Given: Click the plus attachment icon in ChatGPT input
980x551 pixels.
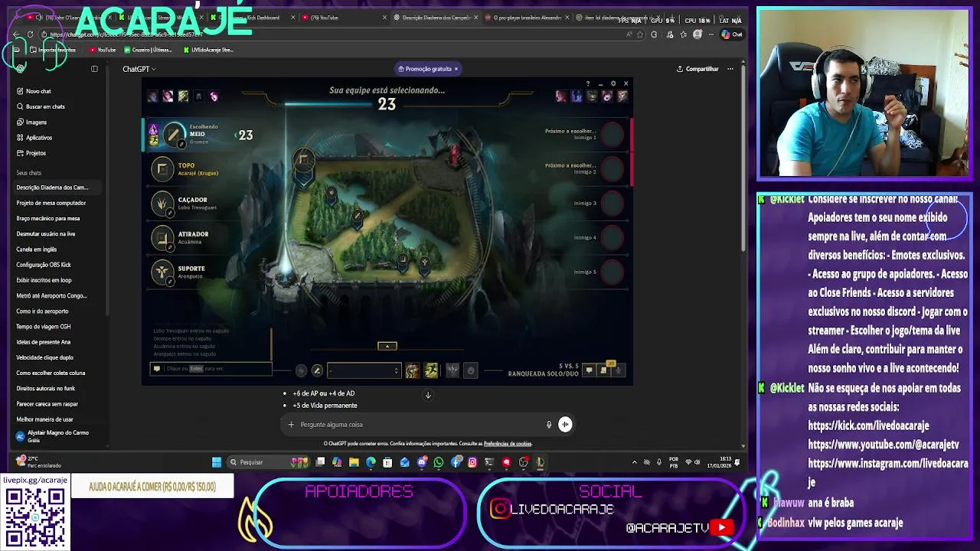Looking at the screenshot, I should tap(291, 425).
